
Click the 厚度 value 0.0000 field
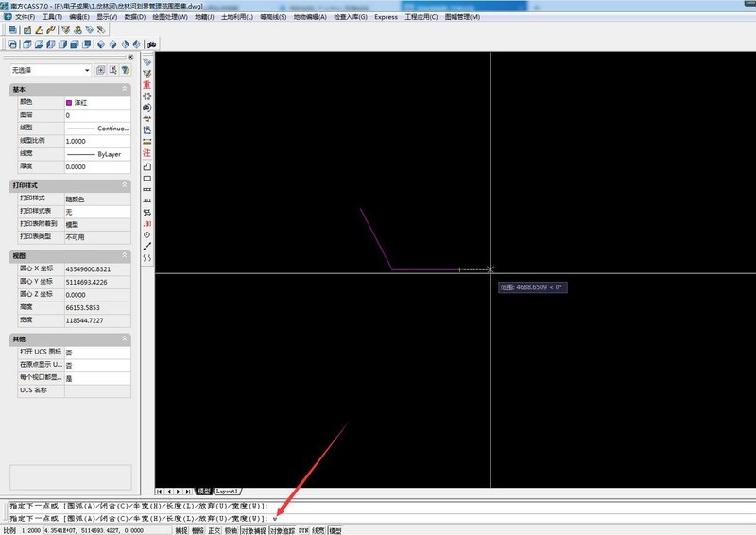(97, 167)
